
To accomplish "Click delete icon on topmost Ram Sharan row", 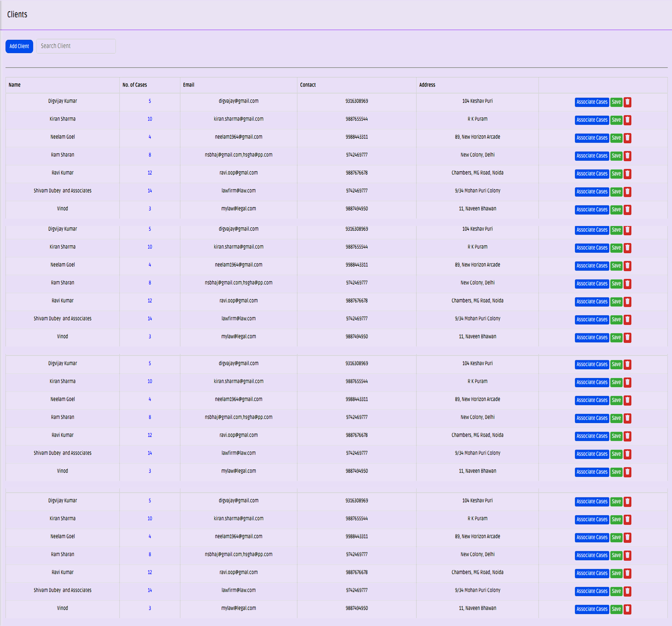I will tap(627, 156).
